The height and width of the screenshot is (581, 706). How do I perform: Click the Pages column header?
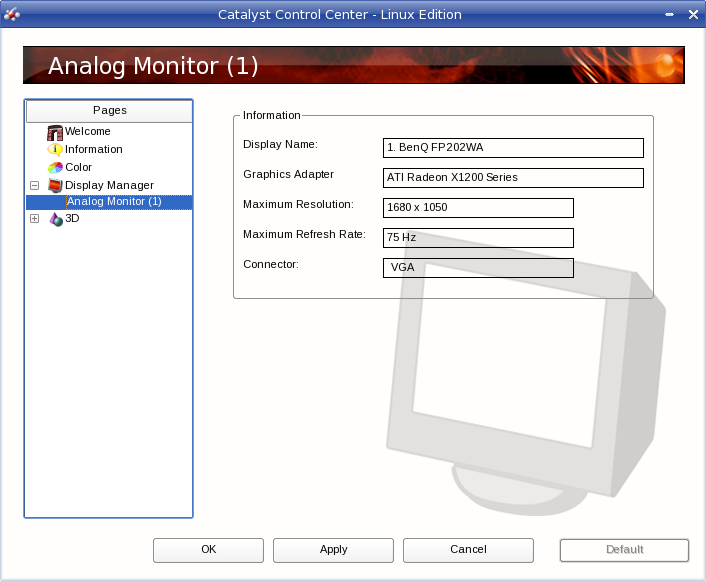click(109, 111)
